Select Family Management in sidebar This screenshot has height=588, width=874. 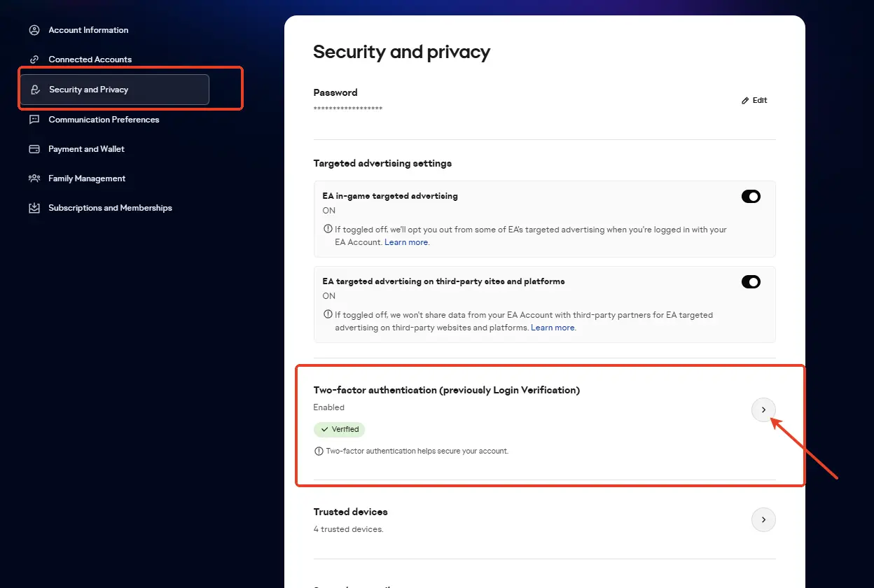pos(87,178)
